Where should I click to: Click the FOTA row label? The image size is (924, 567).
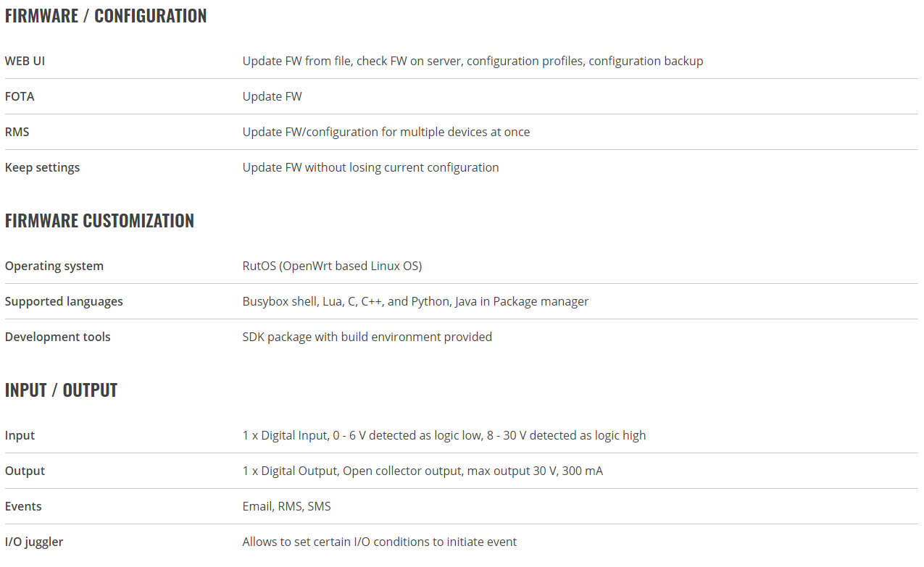pos(20,96)
